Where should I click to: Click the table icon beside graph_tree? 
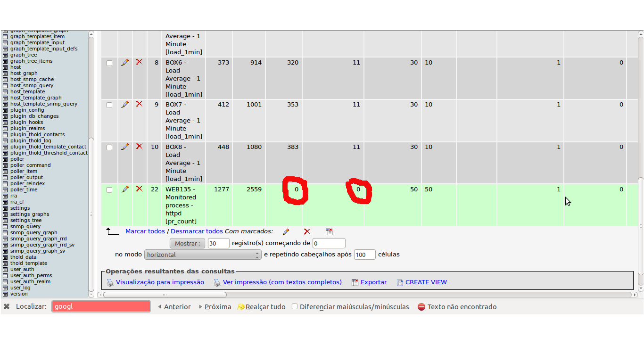(x=5, y=55)
